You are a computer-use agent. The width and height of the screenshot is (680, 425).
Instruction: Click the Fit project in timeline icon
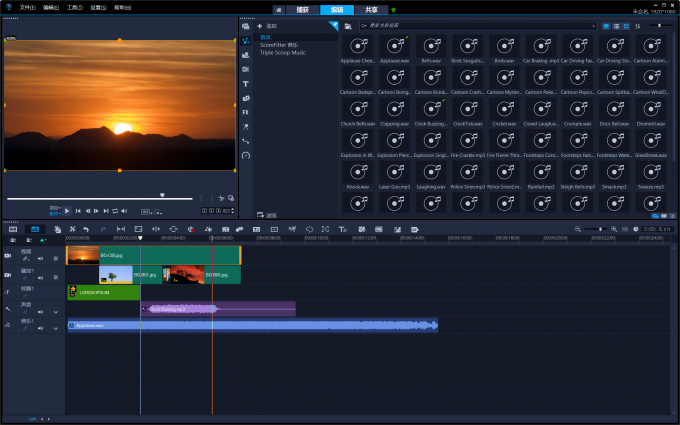click(625, 229)
